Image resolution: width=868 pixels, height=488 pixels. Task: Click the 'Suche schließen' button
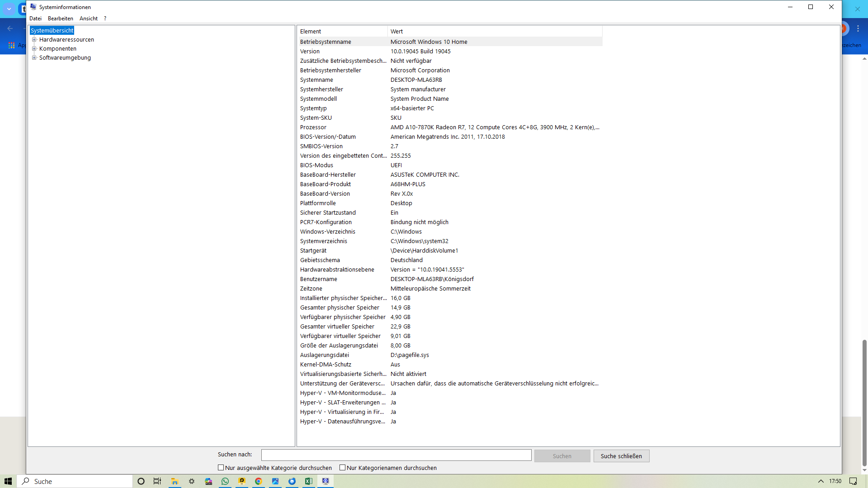point(621,456)
